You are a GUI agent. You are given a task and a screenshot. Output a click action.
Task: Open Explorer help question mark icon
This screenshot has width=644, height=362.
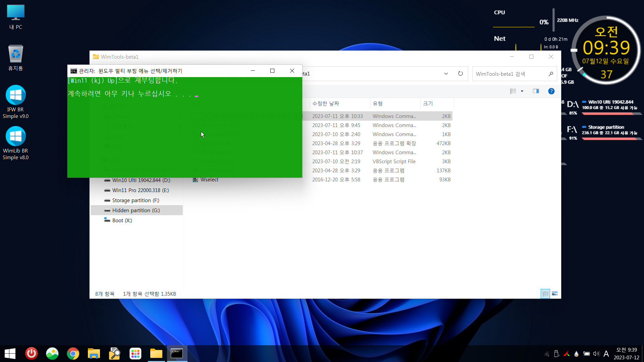[x=551, y=91]
